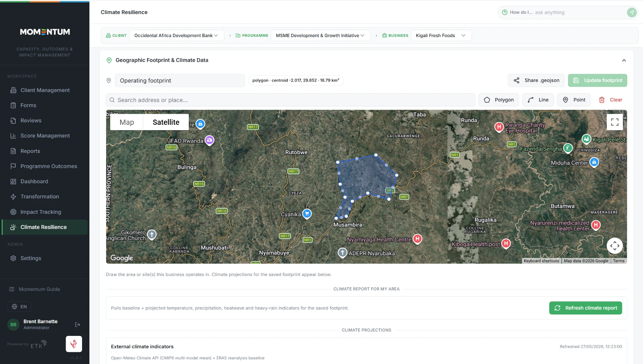This screenshot has width=643, height=364.
Task: Change language with EN selector
Action: (x=19, y=306)
